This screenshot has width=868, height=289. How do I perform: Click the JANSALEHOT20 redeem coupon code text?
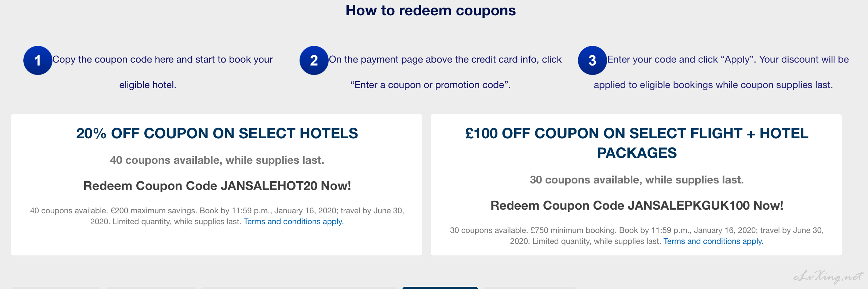coord(217,186)
